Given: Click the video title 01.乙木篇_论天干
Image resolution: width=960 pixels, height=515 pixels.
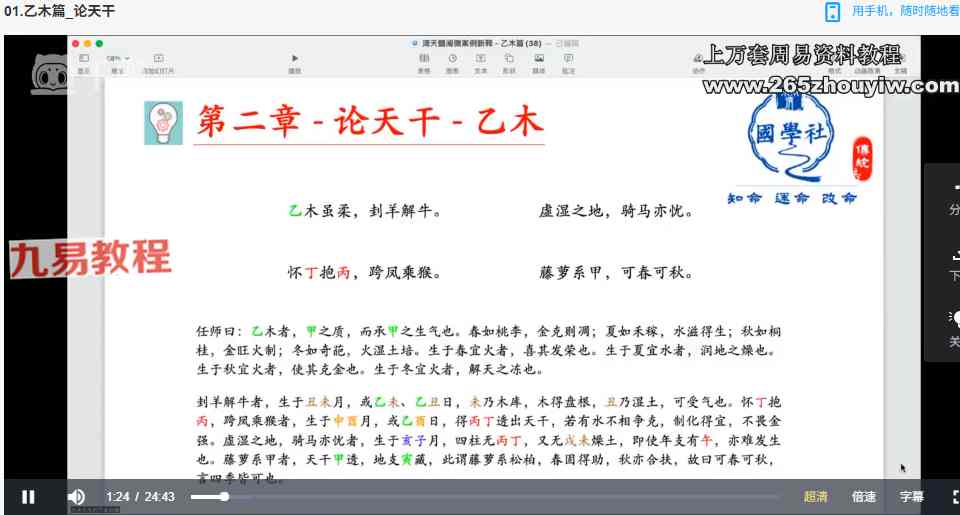Looking at the screenshot, I should [x=60, y=12].
